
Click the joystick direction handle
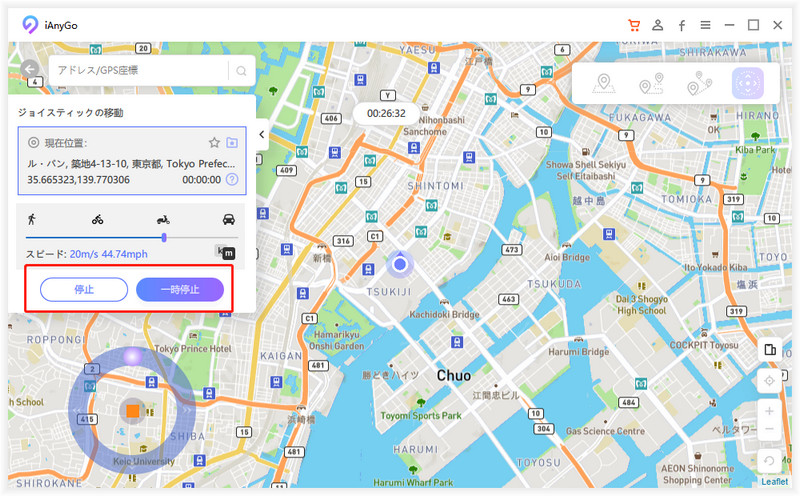click(x=133, y=356)
